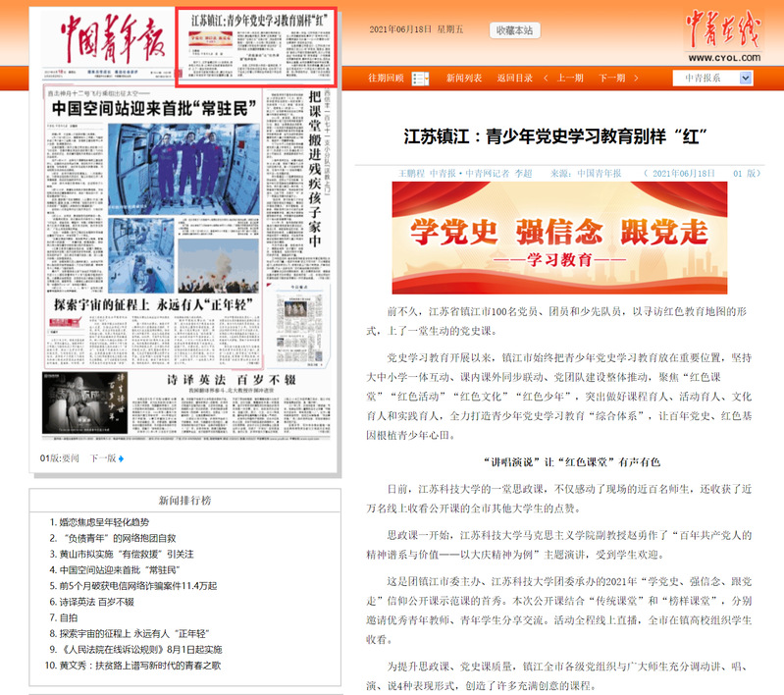This screenshot has width=784, height=695.
Task: Open article 黄文秀：扶贫路上谱写新时代的青春之歌
Action: point(139,666)
